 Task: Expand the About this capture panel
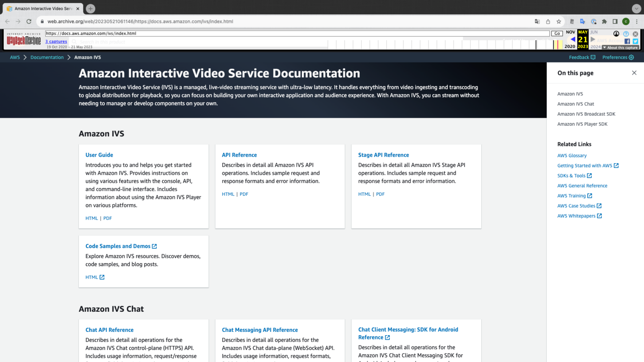coord(621,47)
